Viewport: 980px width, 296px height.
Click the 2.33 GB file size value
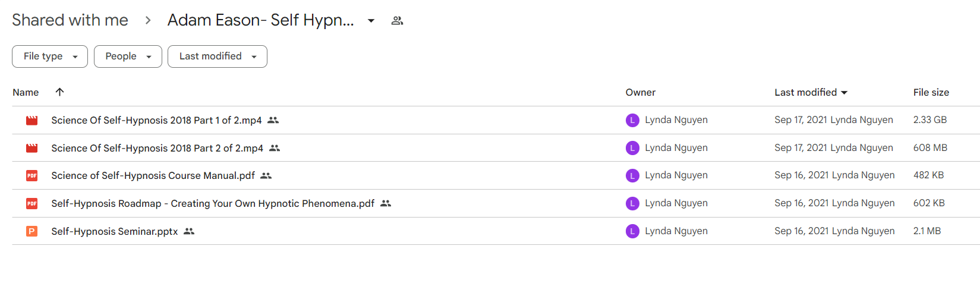tap(930, 119)
